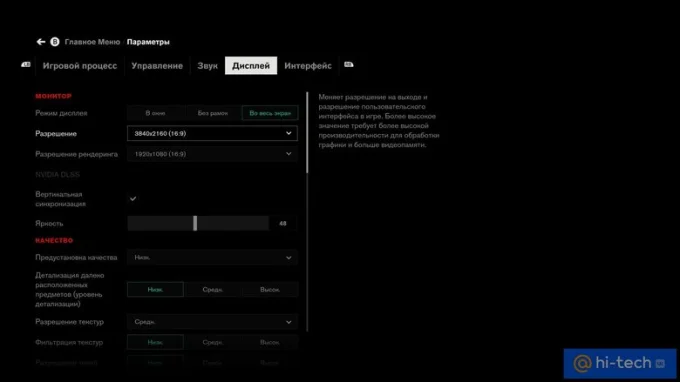Toggle the Вертикальная синхронизация checkbox
The image size is (680, 382).
133,199
